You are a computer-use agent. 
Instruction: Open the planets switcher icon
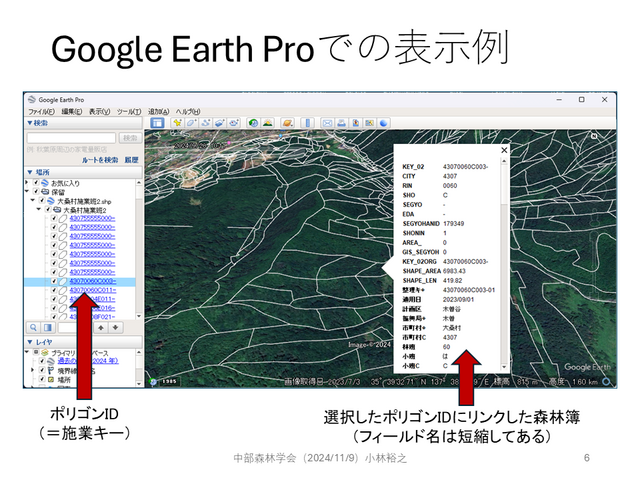click(x=287, y=123)
